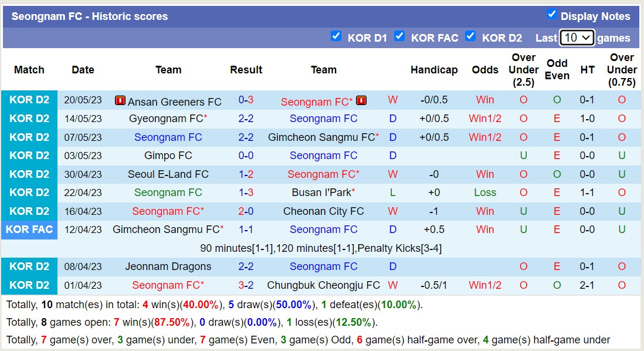This screenshot has height=351, width=644.
Task: Click red card icon next to Seongnam FC*
Action: pos(361,100)
